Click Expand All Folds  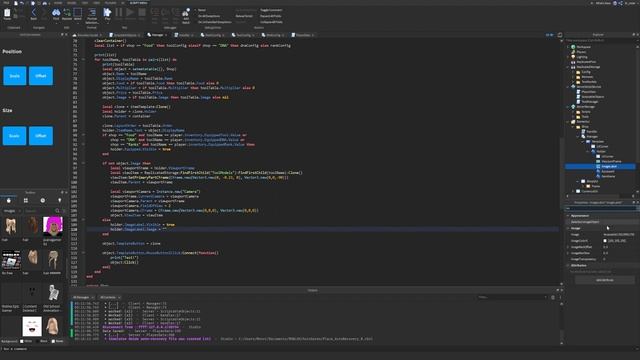(x=271, y=16)
